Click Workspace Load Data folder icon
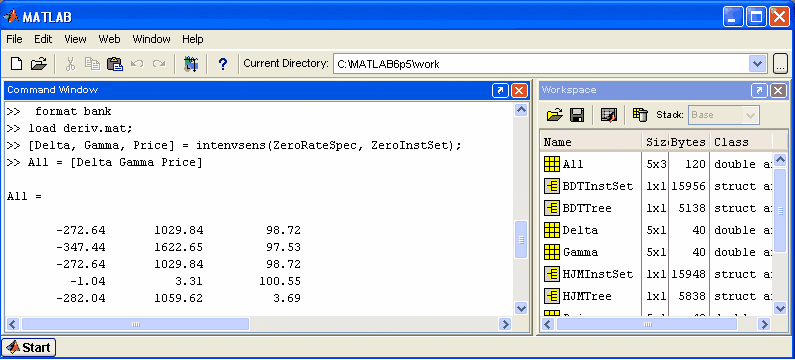Viewport: 795px width, 360px height. pos(555,115)
